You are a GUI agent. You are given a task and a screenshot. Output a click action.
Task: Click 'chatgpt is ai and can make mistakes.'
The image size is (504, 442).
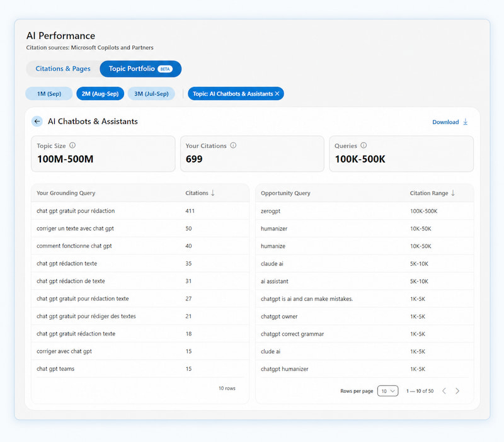(x=307, y=298)
